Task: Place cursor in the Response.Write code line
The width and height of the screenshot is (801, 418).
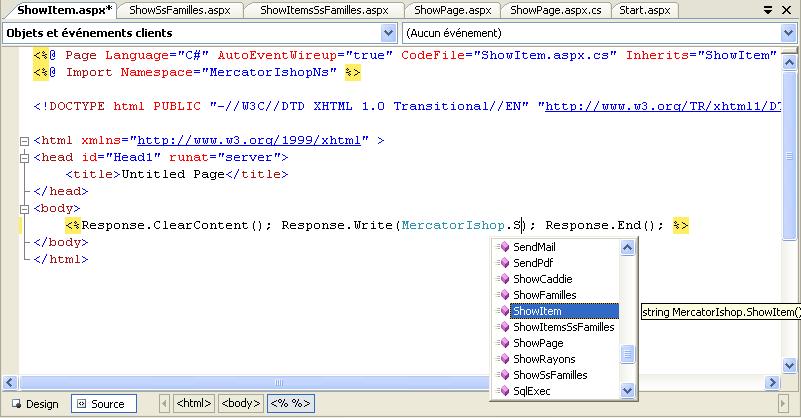Action: (x=377, y=225)
